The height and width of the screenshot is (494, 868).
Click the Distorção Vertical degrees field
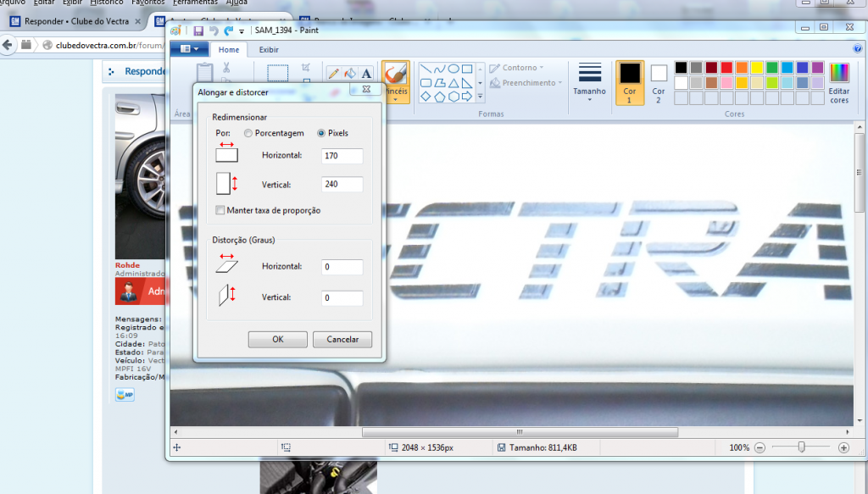pyautogui.click(x=342, y=298)
